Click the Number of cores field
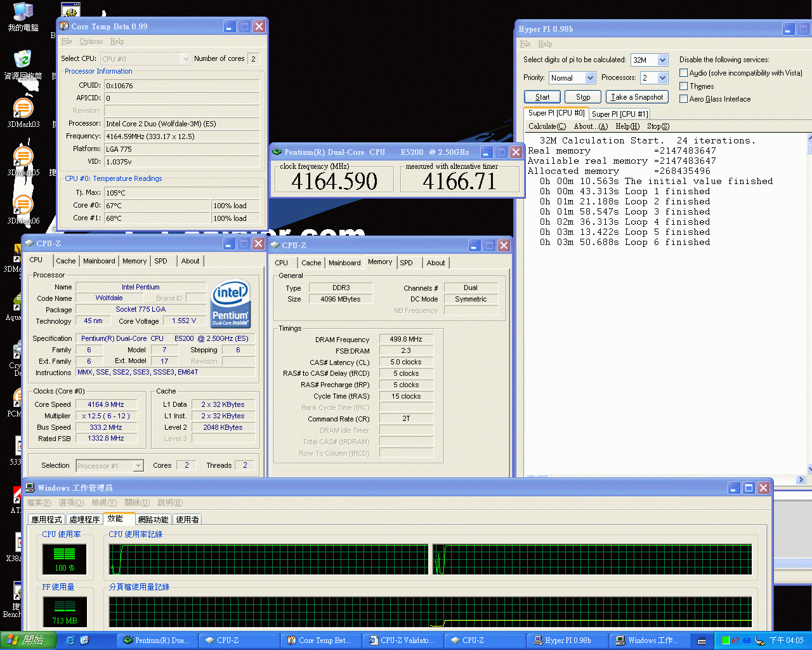This screenshot has height=650, width=812. (253, 58)
